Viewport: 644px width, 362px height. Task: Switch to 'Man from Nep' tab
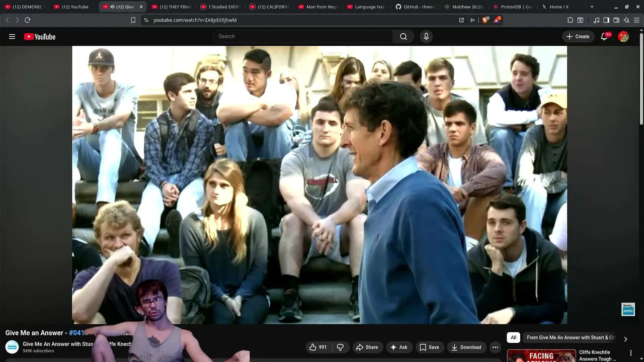(x=318, y=7)
